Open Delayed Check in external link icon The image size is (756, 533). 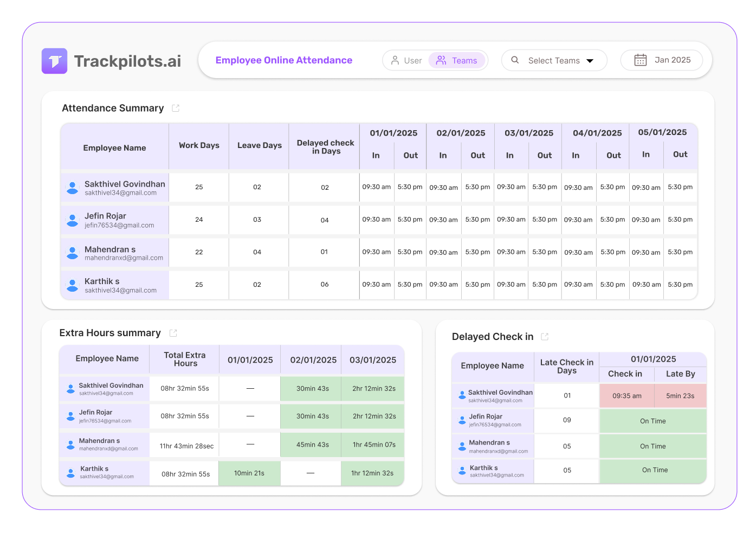[x=545, y=337]
